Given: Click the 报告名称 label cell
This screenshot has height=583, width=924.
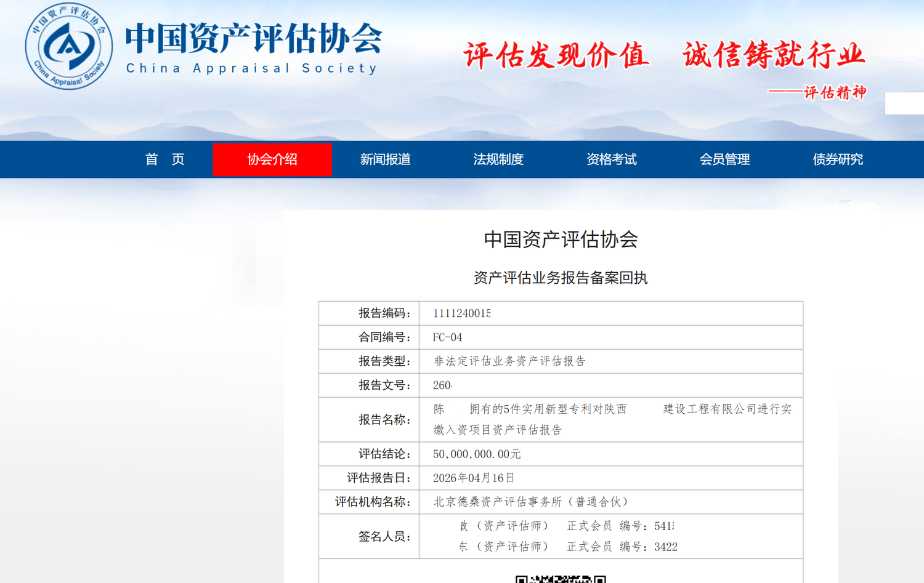Looking at the screenshot, I should click(369, 419).
